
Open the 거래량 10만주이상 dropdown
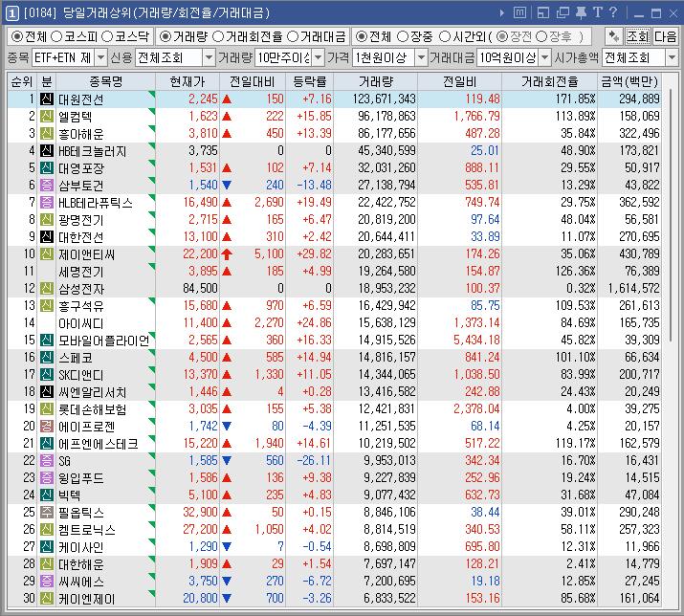319,57
